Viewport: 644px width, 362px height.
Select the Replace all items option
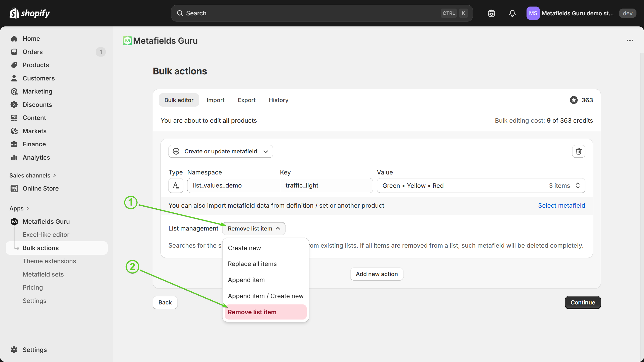pyautogui.click(x=252, y=264)
